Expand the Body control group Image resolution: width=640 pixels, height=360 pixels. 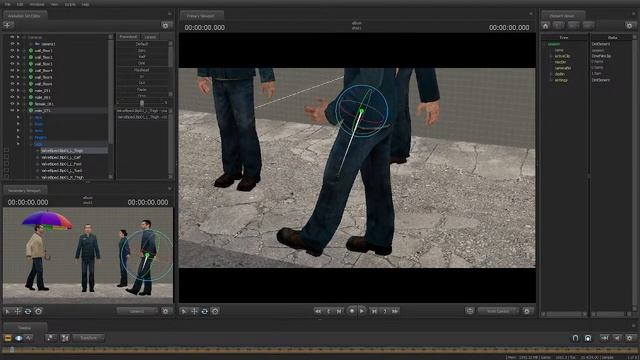(31, 124)
